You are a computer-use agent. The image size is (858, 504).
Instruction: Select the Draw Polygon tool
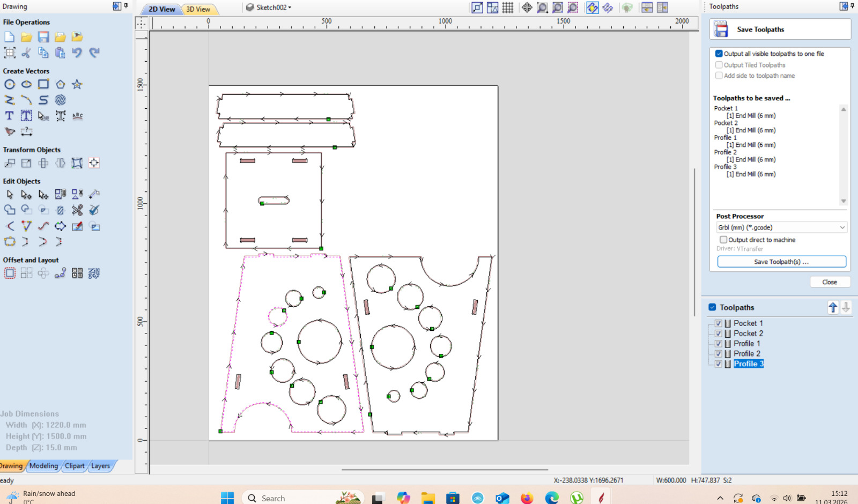click(60, 84)
